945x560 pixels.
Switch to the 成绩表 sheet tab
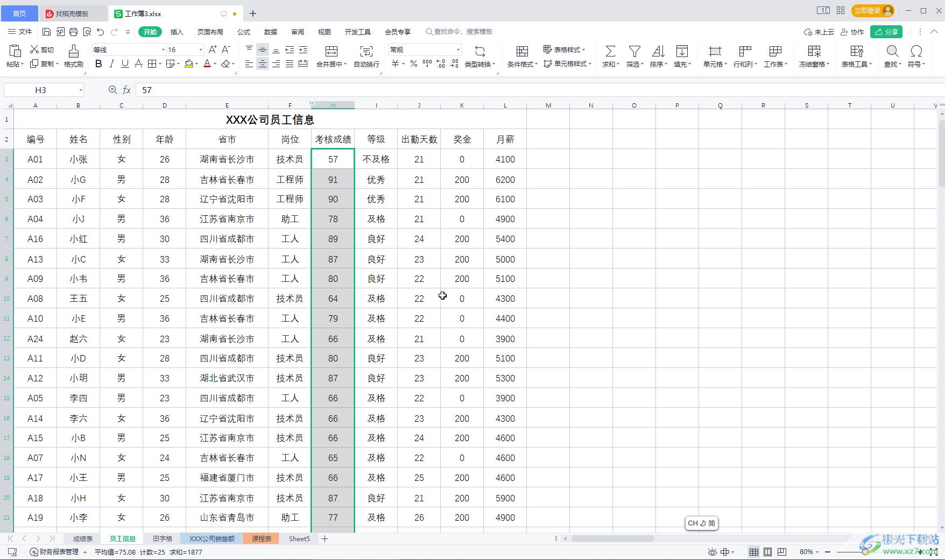point(83,538)
